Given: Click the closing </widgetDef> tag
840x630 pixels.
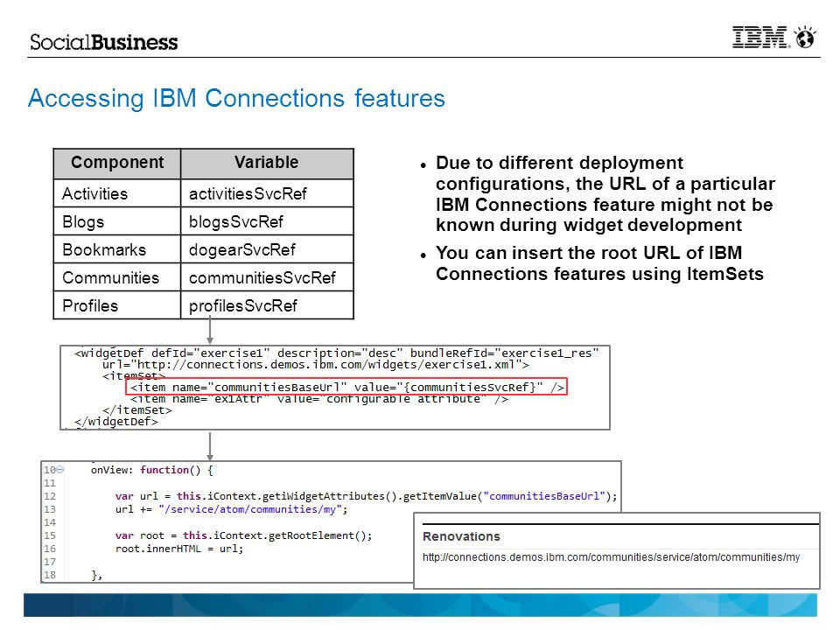Looking at the screenshot, I should pyautogui.click(x=116, y=422).
